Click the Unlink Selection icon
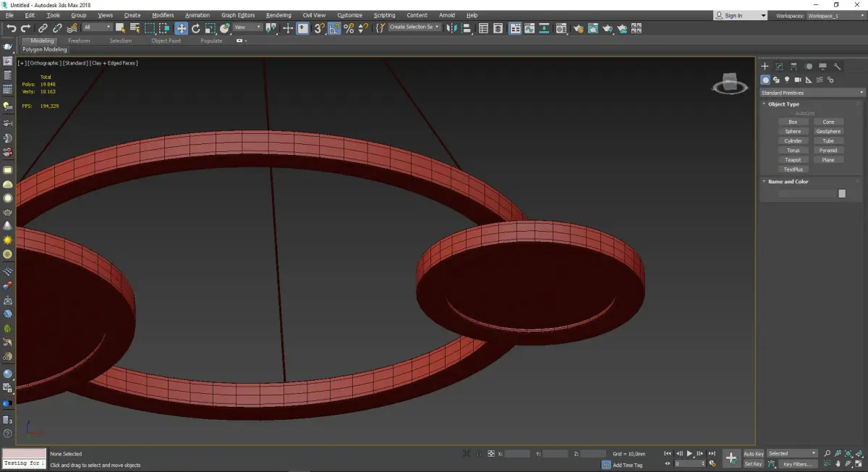The height and width of the screenshot is (472, 868). coord(57,28)
